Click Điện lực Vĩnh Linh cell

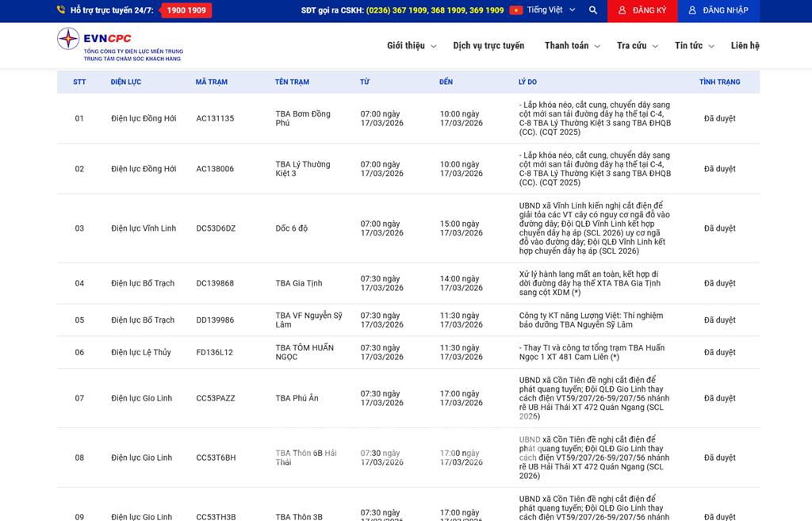pos(144,228)
